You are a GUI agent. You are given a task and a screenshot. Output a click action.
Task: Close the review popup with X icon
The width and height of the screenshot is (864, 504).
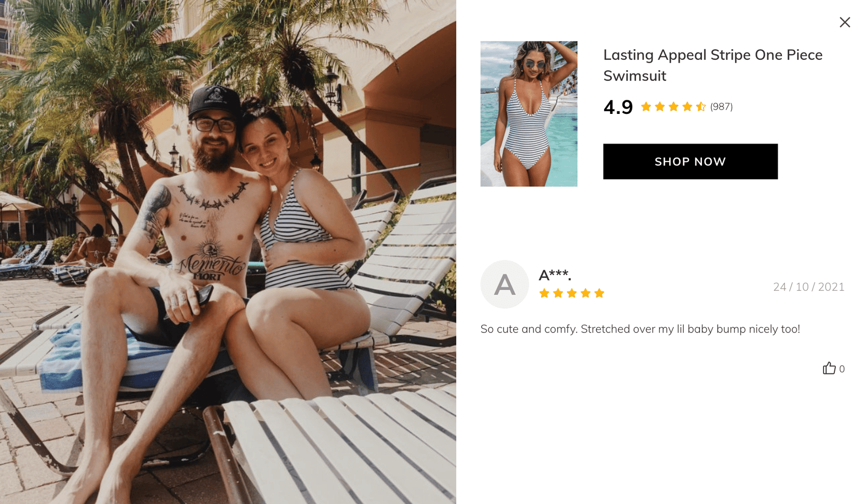[845, 22]
